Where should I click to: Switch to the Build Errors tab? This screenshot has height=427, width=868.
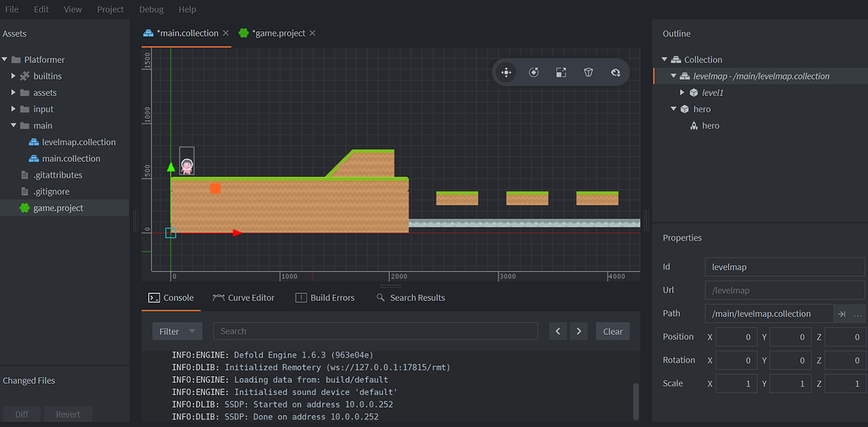tap(325, 297)
